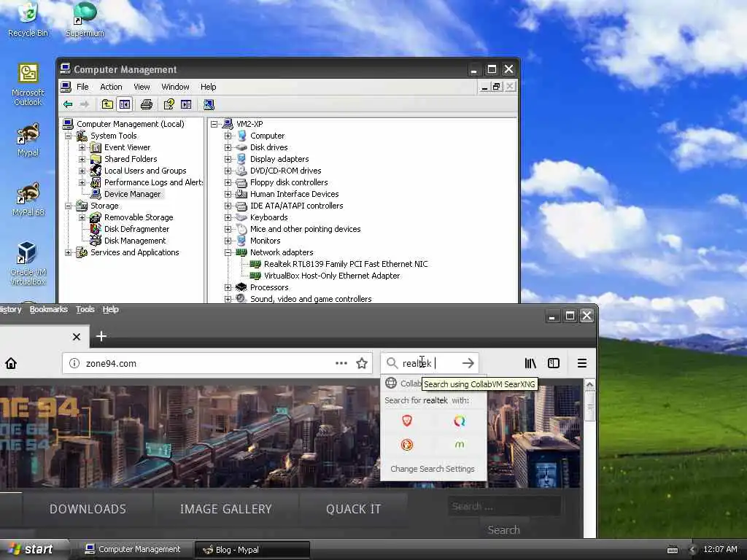
Task: Open the MyPal 68 desktop shortcut
Action: click(28, 200)
